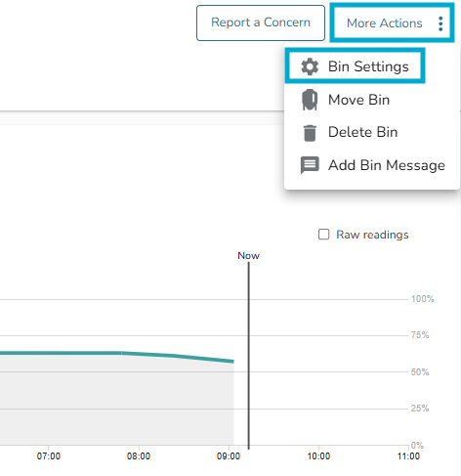Click the Delete Bin trash icon

tap(310, 133)
